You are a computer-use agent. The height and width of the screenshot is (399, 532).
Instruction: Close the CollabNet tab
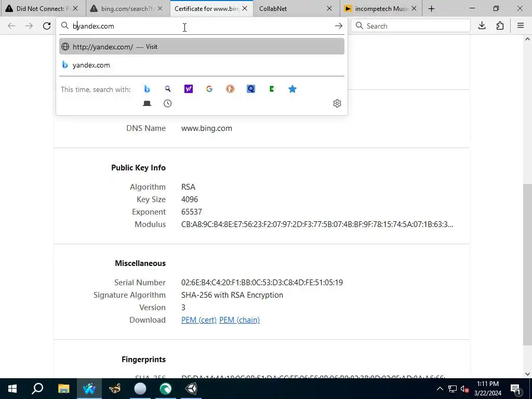pos(329,9)
